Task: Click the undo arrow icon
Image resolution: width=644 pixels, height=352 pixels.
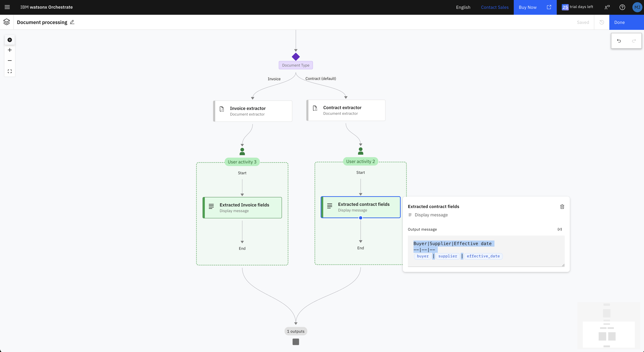Action: click(x=619, y=41)
